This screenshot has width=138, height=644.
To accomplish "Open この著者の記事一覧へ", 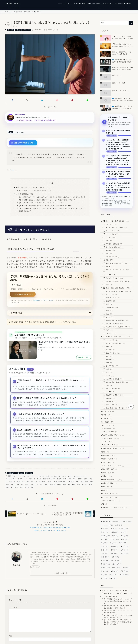I will [61, 573].
